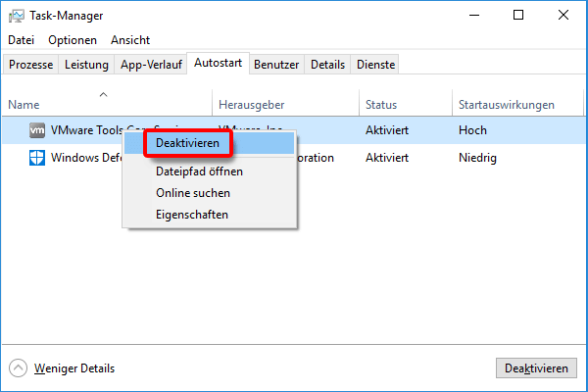The image size is (588, 392).
Task: Sort by the Status column header
Action: 406,104
